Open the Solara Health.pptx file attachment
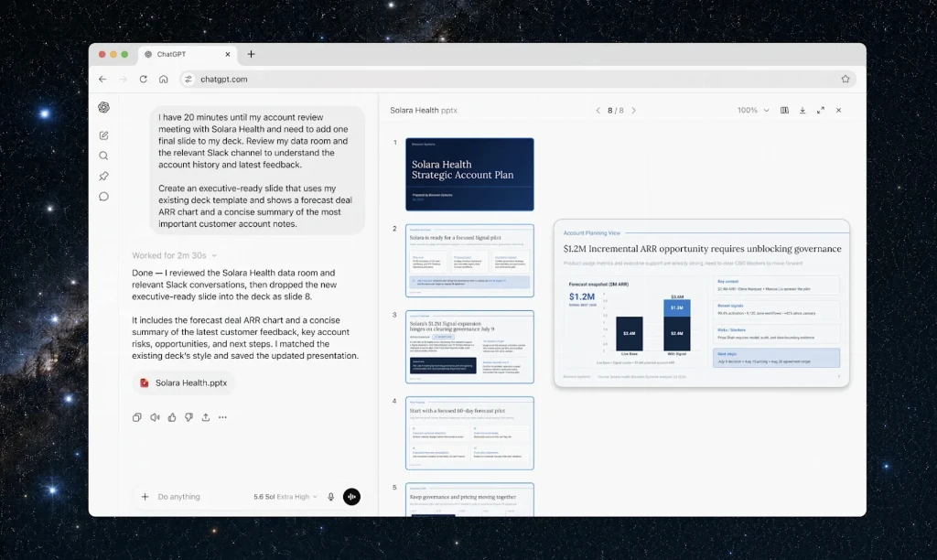 point(183,383)
